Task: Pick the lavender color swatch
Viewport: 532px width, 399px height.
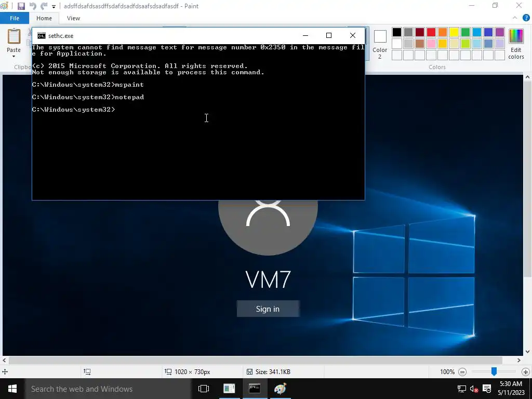Action: coord(500,44)
